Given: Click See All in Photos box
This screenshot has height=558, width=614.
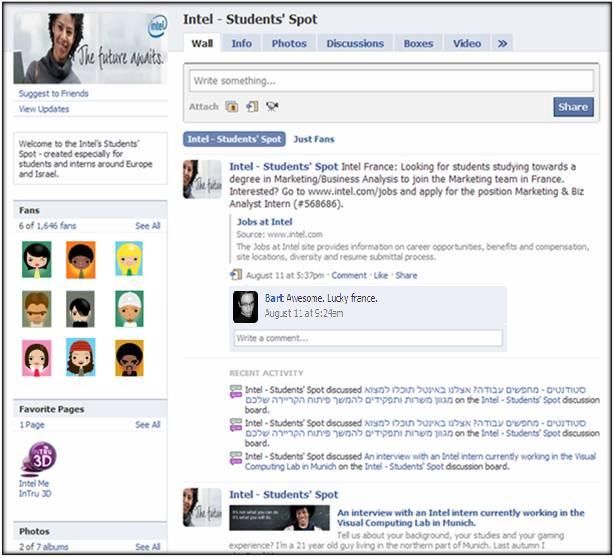Looking at the screenshot, I should click(x=148, y=547).
